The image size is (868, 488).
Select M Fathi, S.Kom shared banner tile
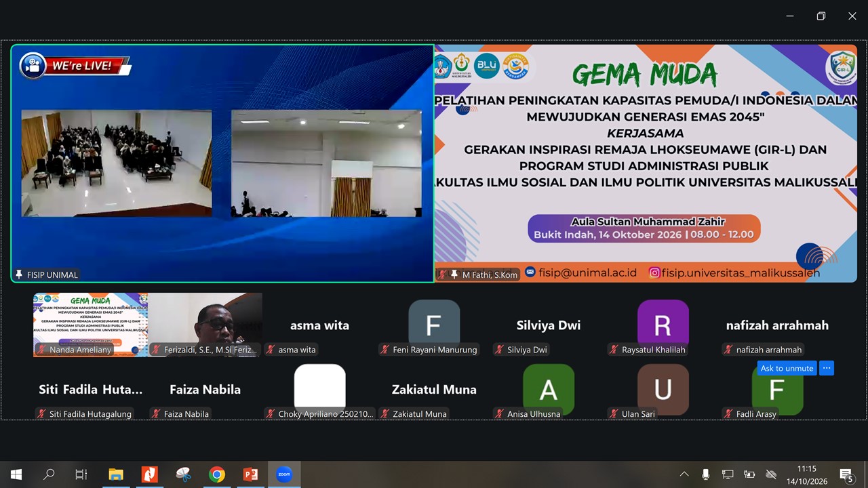(x=646, y=163)
